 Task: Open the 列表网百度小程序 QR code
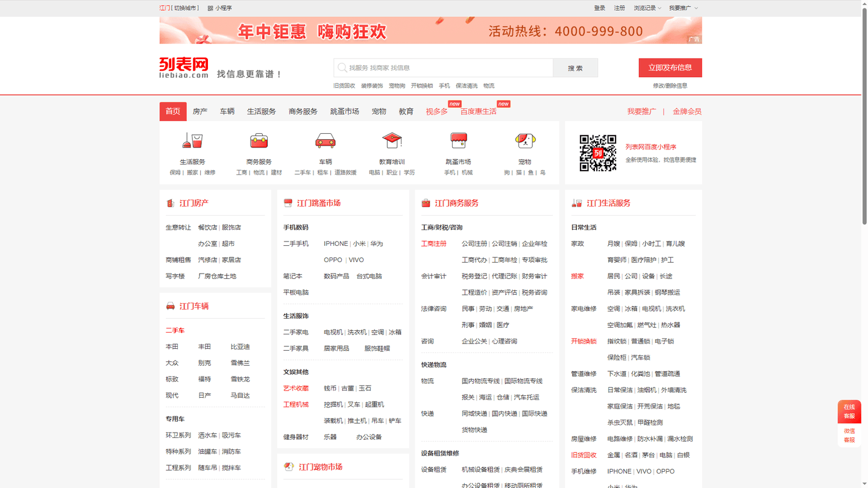point(598,153)
